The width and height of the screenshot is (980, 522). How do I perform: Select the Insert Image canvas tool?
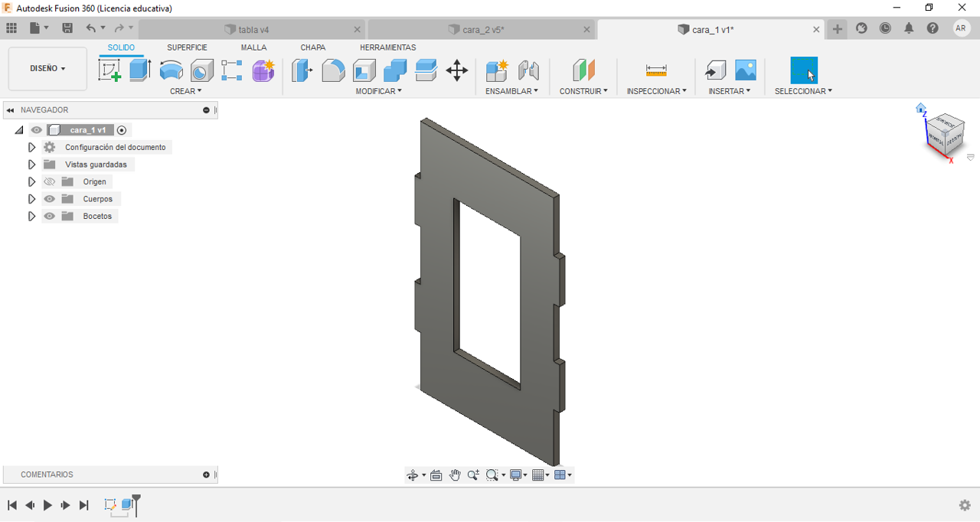(746, 70)
